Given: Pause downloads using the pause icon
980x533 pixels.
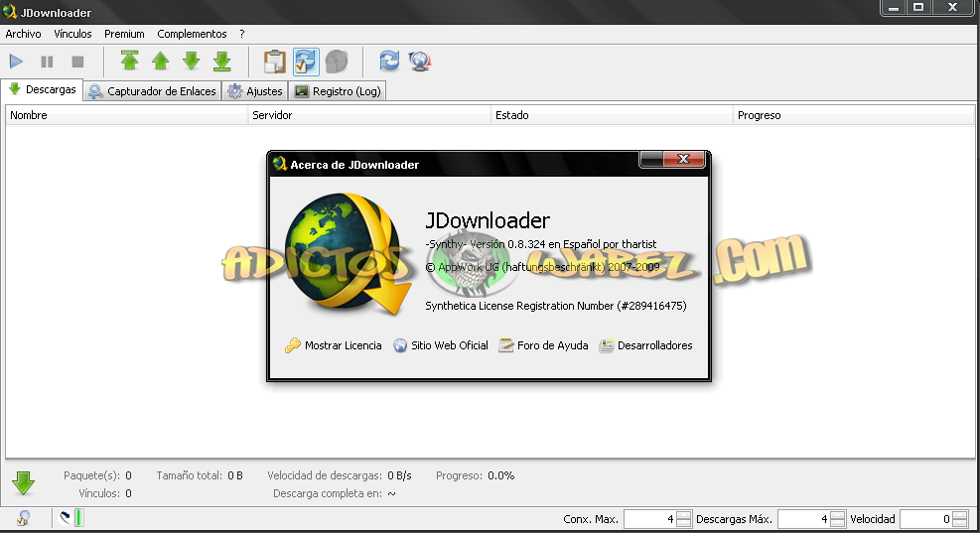Looking at the screenshot, I should (x=47, y=62).
